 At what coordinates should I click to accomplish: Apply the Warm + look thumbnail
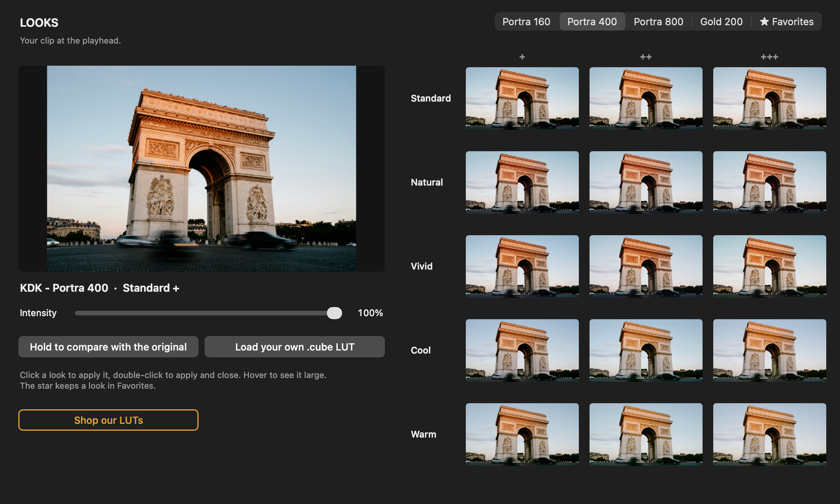[x=522, y=434]
